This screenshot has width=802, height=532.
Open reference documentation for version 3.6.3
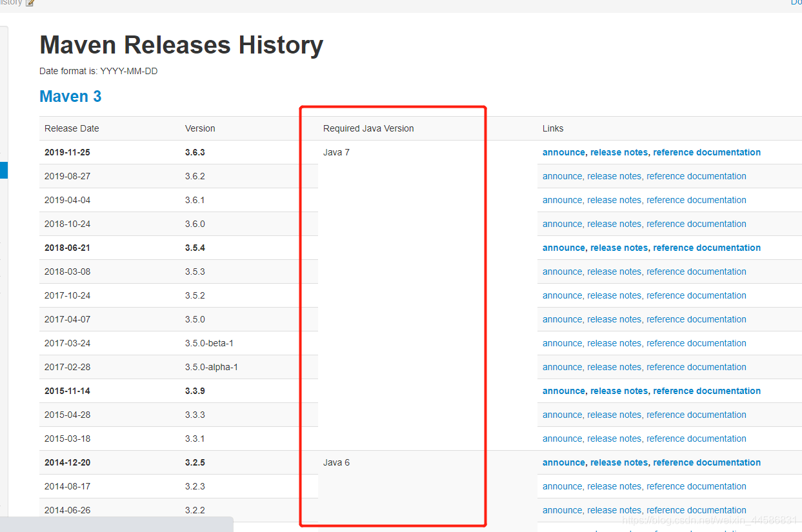pos(707,153)
